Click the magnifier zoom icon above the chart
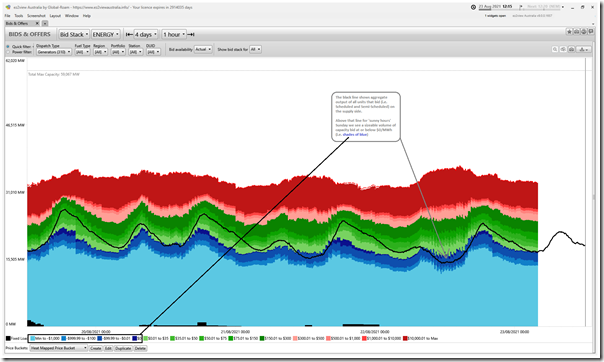This screenshot has width=604, height=362. pos(555,49)
